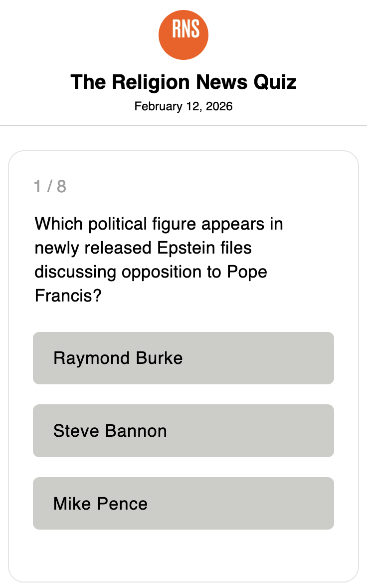Tap the second answer choice
Viewport: 367px width, 588px height.
tap(183, 430)
